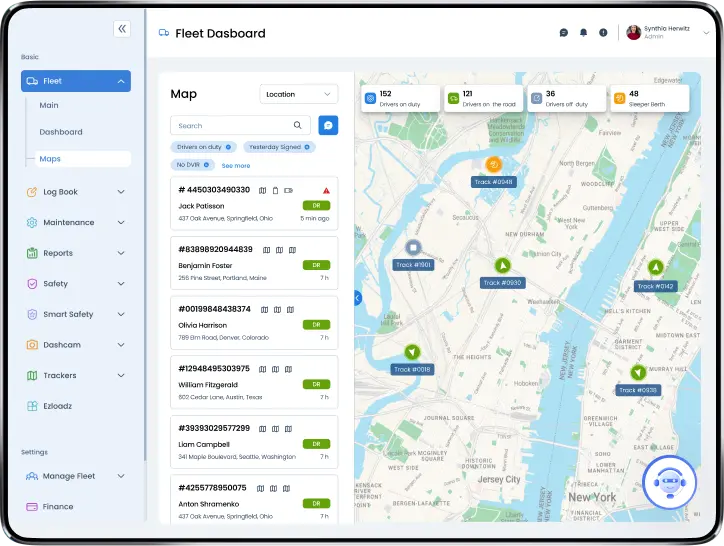Click the See more filters link

[x=235, y=165]
